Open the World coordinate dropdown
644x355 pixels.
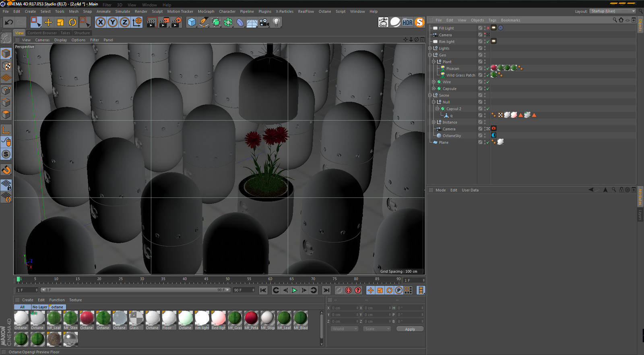click(345, 329)
